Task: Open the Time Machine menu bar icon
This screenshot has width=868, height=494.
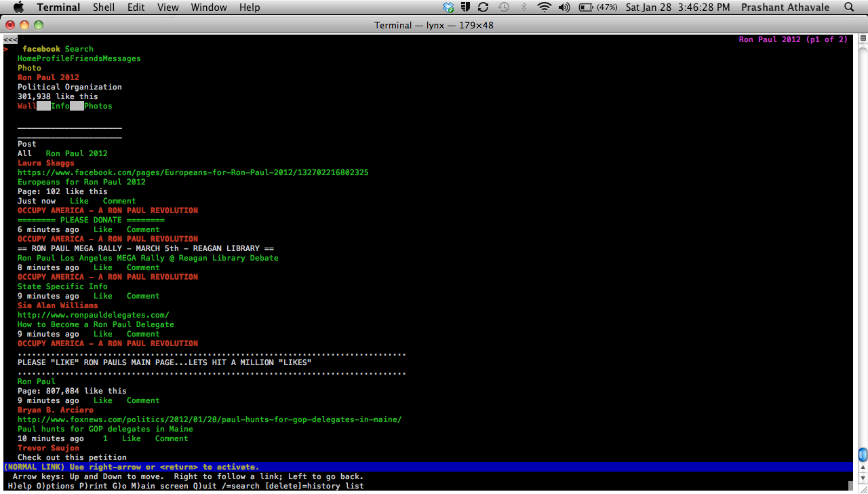Action: [503, 7]
